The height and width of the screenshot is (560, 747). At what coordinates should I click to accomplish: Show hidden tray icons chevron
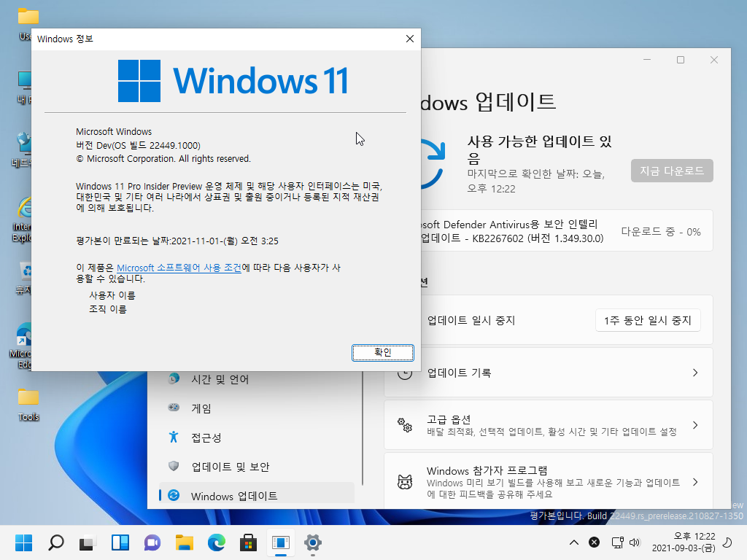tap(574, 542)
